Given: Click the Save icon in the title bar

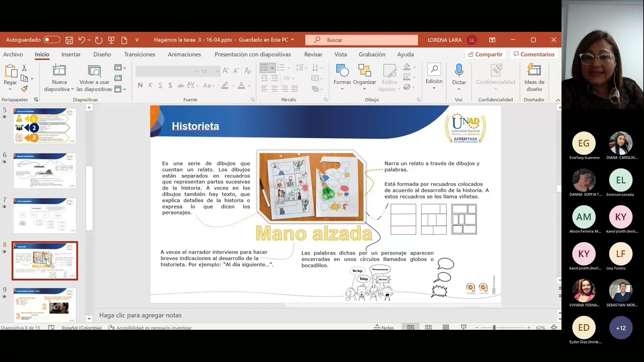Looking at the screenshot, I should pyautogui.click(x=69, y=40).
